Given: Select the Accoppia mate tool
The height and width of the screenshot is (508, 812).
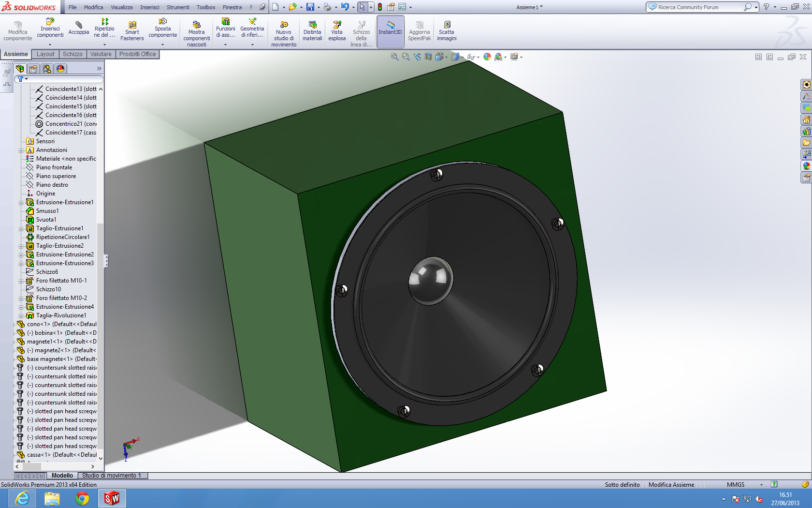Looking at the screenshot, I should (78, 28).
